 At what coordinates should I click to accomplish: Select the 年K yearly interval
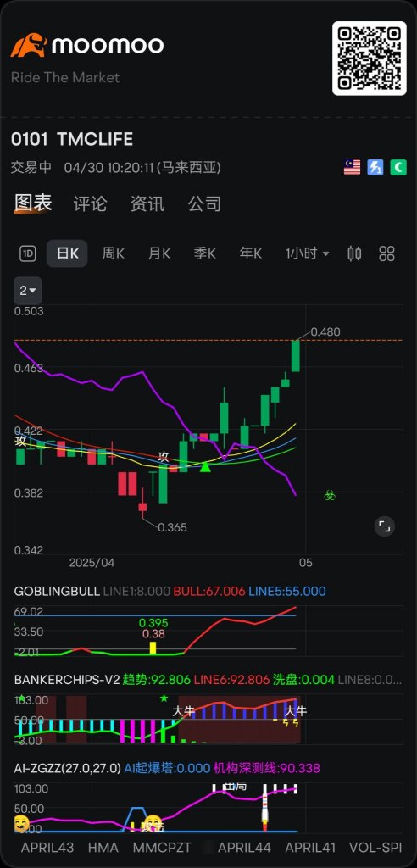point(250,253)
